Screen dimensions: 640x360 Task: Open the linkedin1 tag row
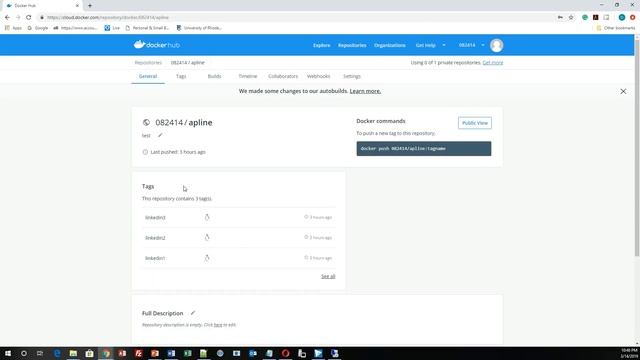(239, 258)
